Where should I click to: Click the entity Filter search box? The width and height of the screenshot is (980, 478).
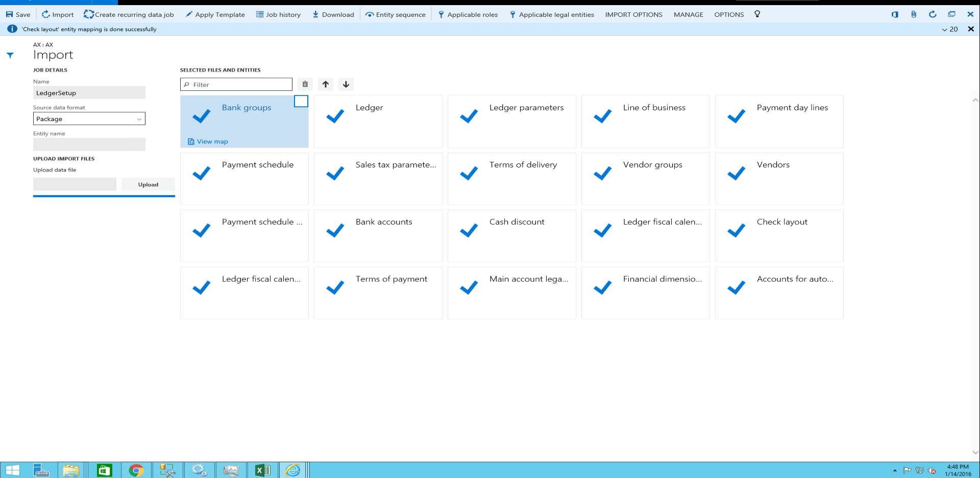click(x=236, y=84)
